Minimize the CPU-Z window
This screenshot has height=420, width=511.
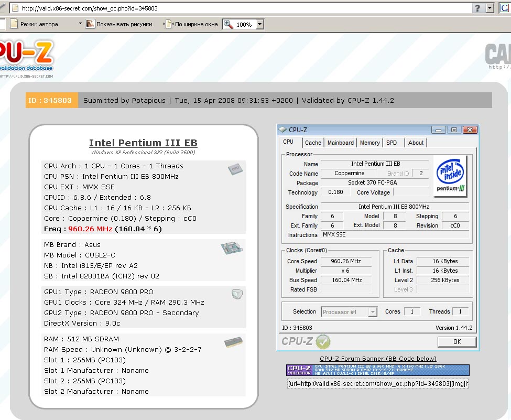tap(438, 130)
